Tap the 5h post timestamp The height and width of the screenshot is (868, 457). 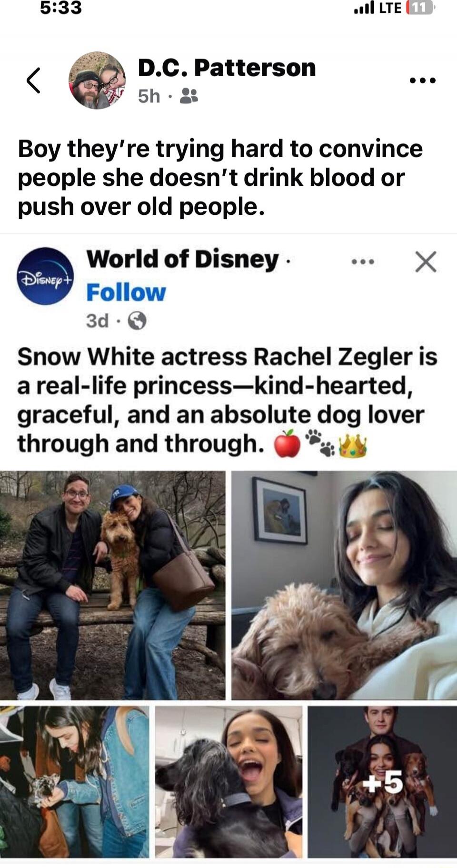coord(149,96)
